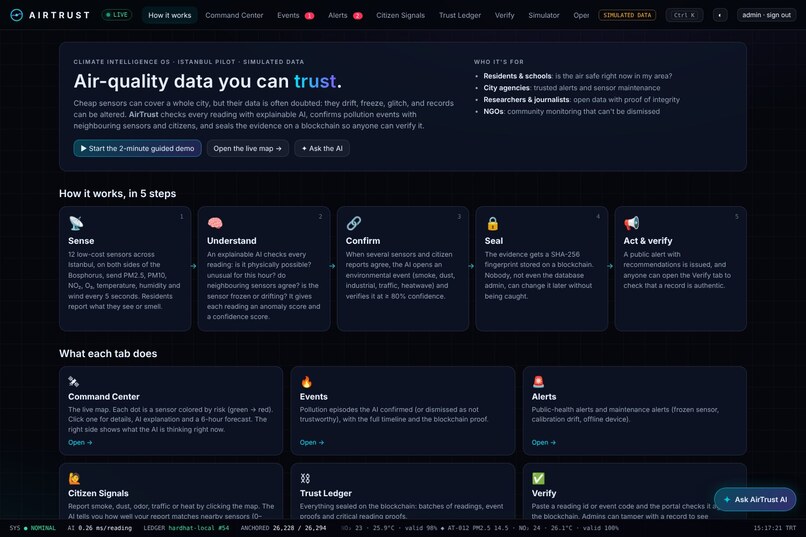This screenshot has width=806, height=537.
Task: Select the Sense step card title
Action: click(x=81, y=240)
